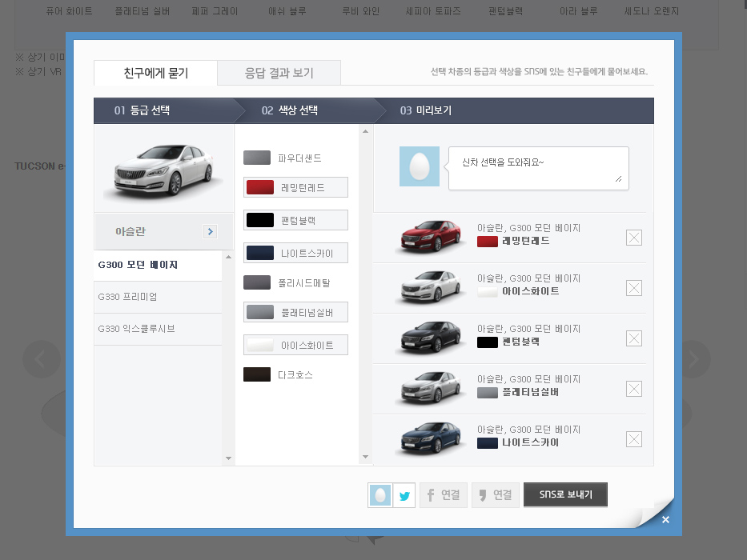
Task: Click the Twitter bird icon
Action: pyautogui.click(x=404, y=495)
